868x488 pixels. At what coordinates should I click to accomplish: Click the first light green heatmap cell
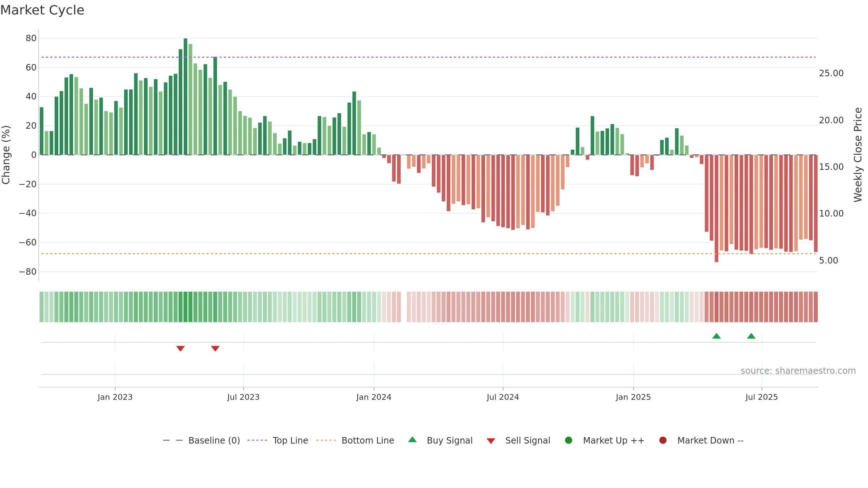[x=42, y=307]
